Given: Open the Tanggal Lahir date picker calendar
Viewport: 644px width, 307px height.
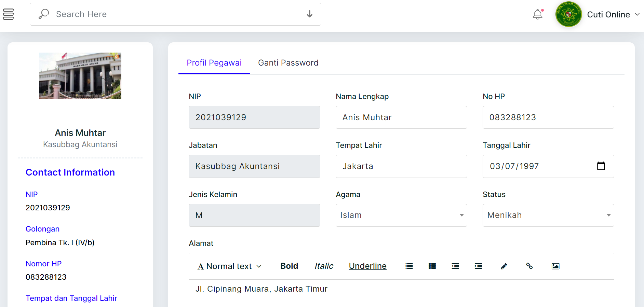Looking at the screenshot, I should pos(601,166).
